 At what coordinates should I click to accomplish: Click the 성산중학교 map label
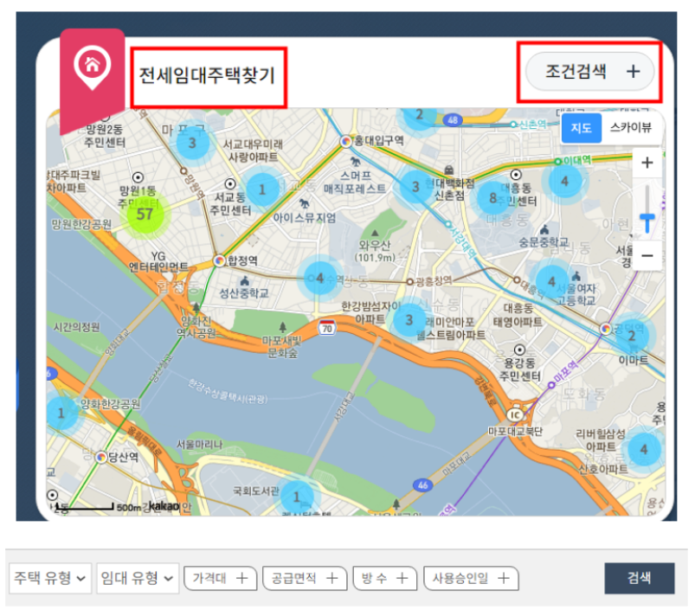click(244, 293)
